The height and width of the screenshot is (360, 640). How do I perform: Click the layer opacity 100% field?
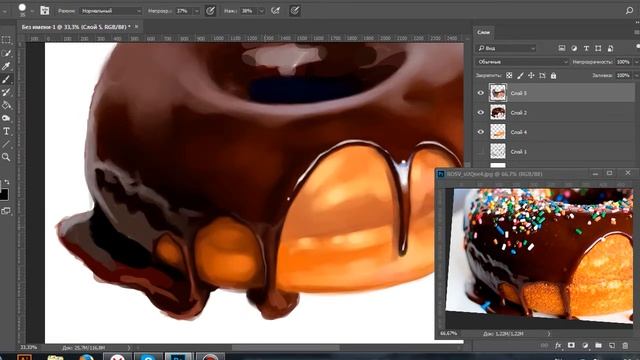coord(623,62)
